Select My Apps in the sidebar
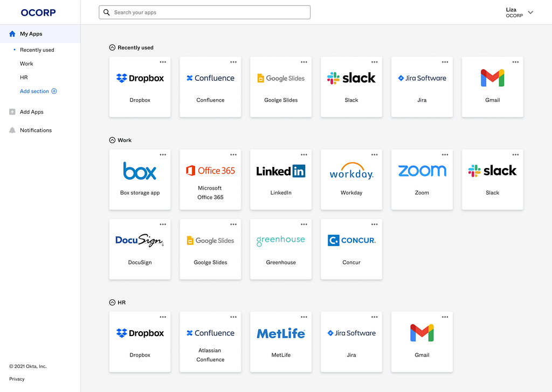This screenshot has width=552, height=392. click(40, 34)
